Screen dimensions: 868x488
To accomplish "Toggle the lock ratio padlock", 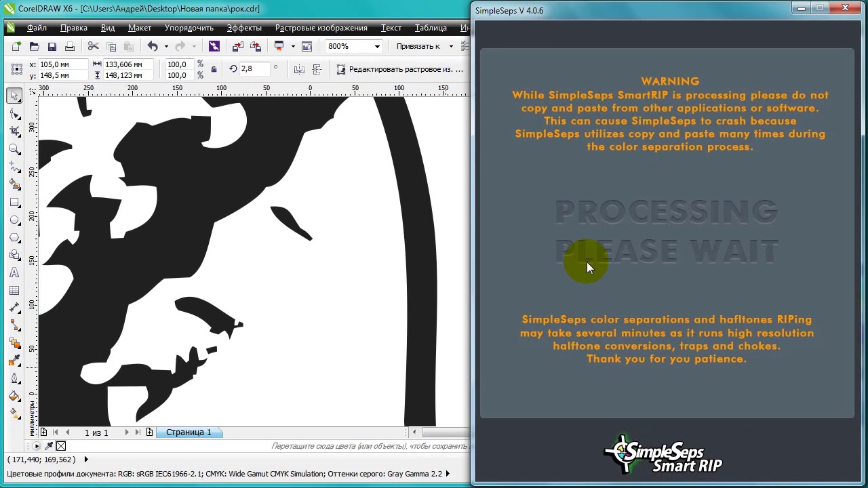I will point(214,69).
